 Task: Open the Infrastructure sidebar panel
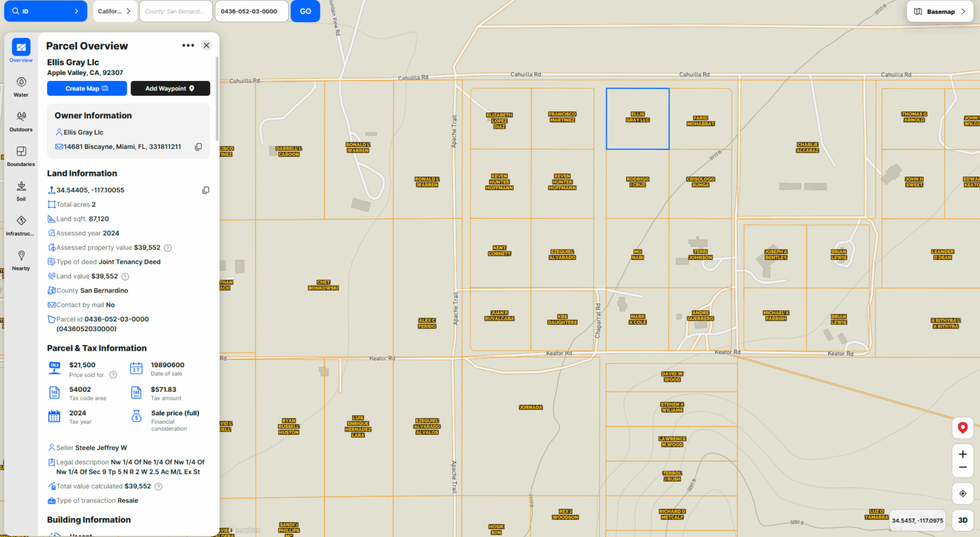point(21,225)
